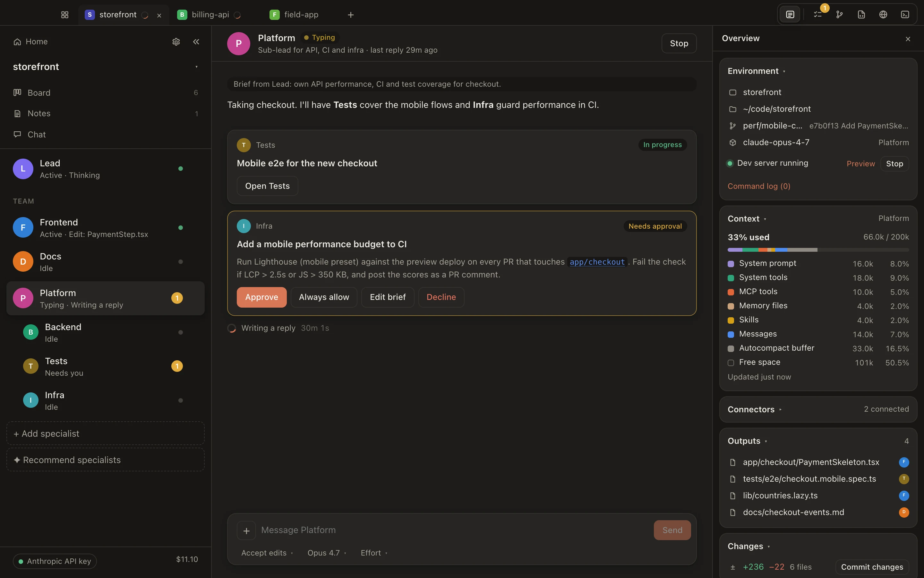Open Board in the sidebar
The height and width of the screenshot is (578, 924).
pos(105,92)
